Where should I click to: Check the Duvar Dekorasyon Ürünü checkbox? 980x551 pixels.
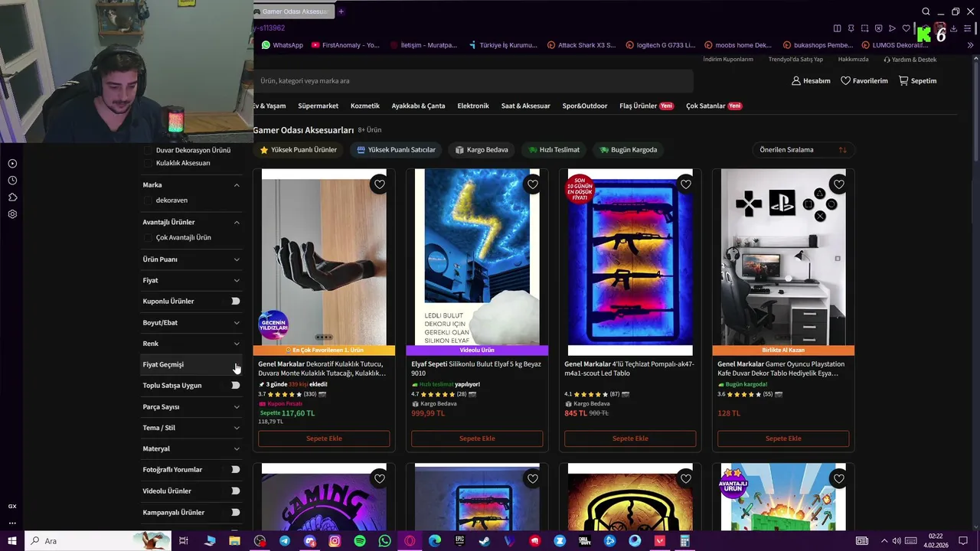point(148,151)
